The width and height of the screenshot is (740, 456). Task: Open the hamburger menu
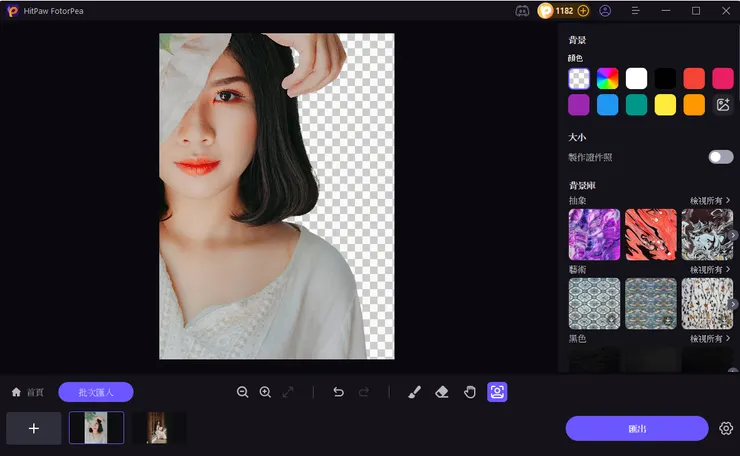[635, 11]
